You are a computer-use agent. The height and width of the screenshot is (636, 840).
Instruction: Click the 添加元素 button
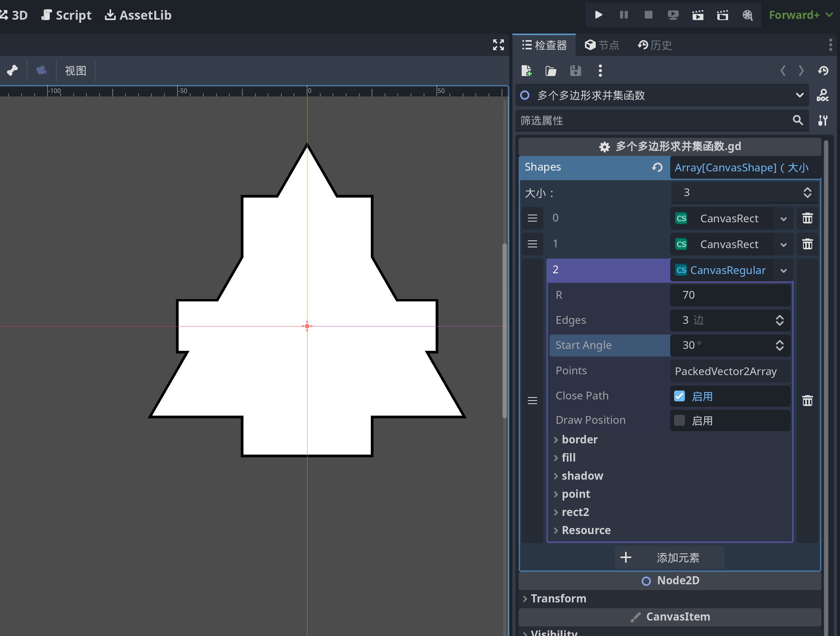coord(670,557)
